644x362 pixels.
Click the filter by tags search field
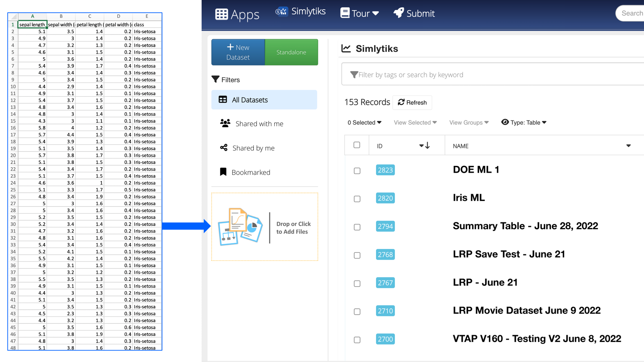pyautogui.click(x=493, y=75)
